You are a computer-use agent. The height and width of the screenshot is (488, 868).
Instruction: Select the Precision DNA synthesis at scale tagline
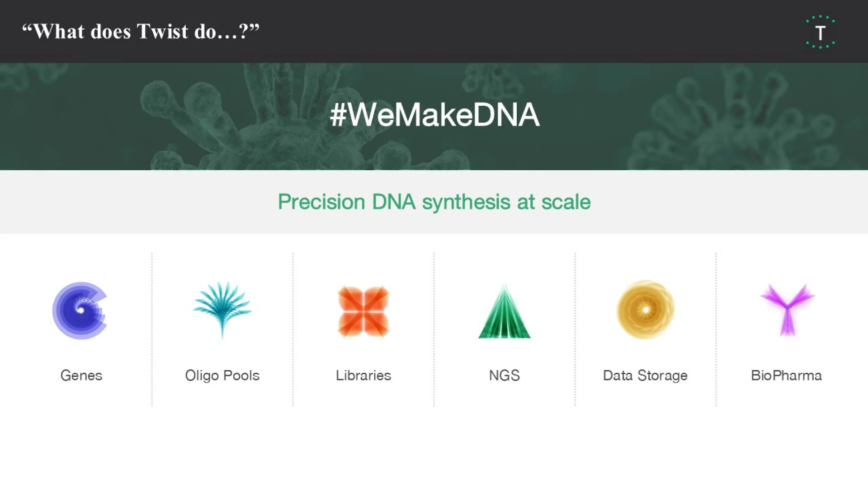pyautogui.click(x=434, y=202)
